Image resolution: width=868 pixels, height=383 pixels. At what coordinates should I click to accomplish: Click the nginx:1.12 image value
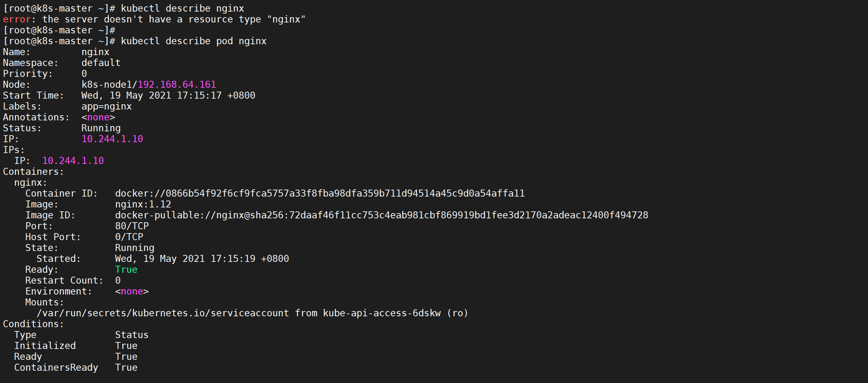click(143, 204)
